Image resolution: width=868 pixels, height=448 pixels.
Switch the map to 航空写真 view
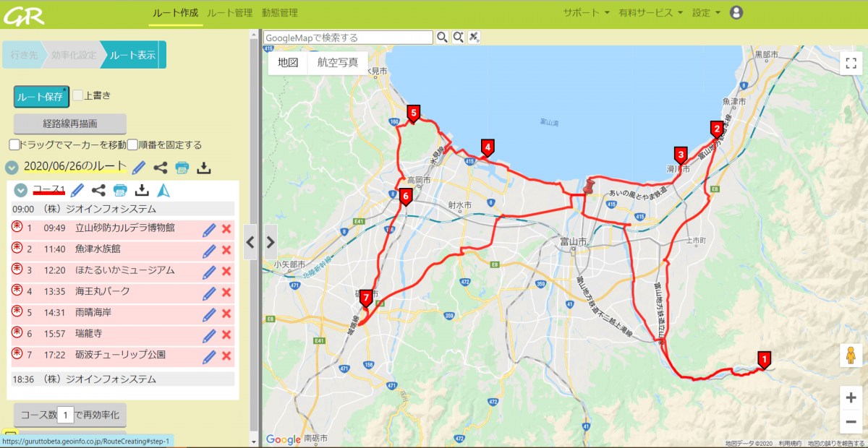point(338,63)
